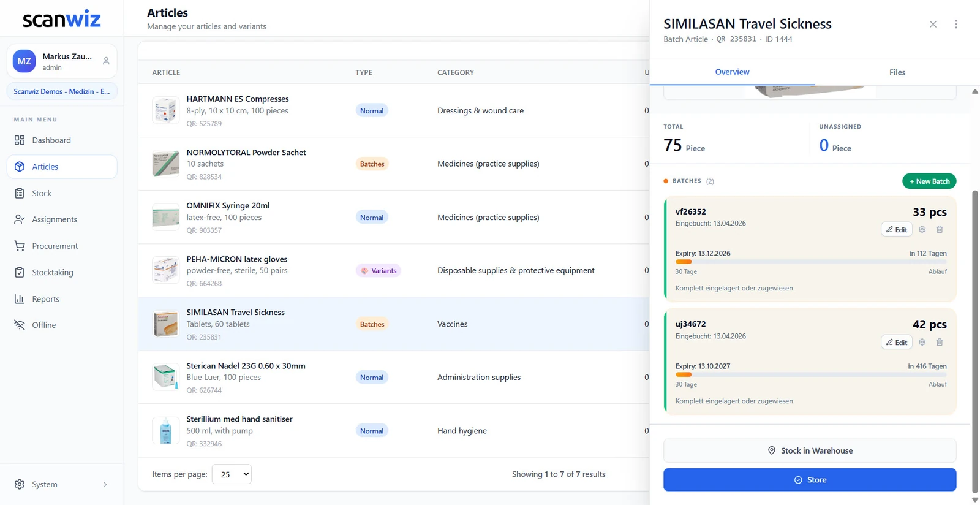Viewport: 980px width, 505px height.
Task: Click the user profile icon beside Markus
Action: [x=106, y=61]
